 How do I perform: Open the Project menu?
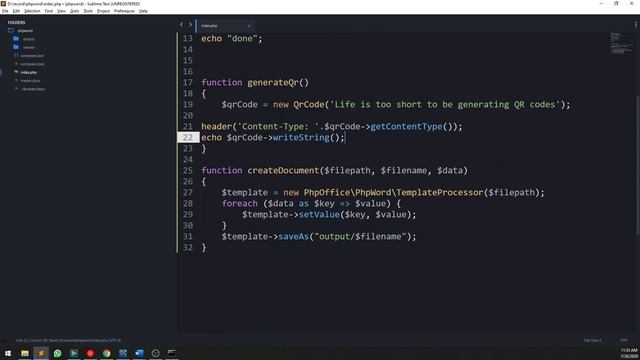point(103,11)
